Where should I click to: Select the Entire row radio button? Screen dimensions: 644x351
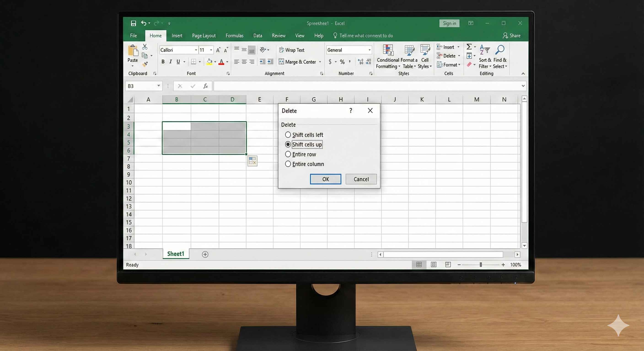[288, 154]
